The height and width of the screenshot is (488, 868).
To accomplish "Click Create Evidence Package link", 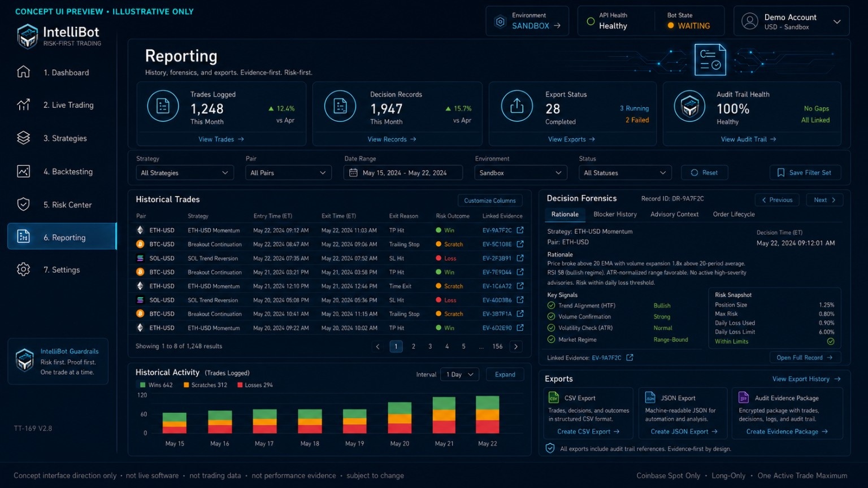I will click(x=787, y=432).
